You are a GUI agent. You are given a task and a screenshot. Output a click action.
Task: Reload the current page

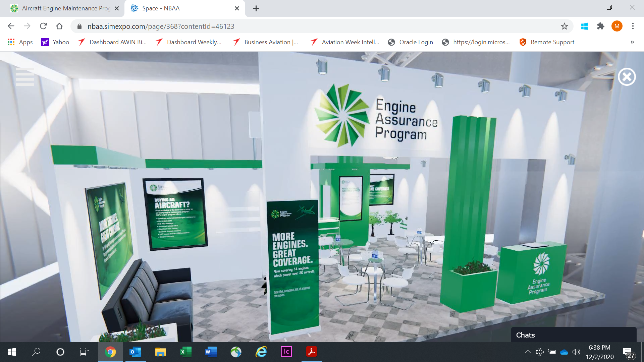click(x=43, y=26)
